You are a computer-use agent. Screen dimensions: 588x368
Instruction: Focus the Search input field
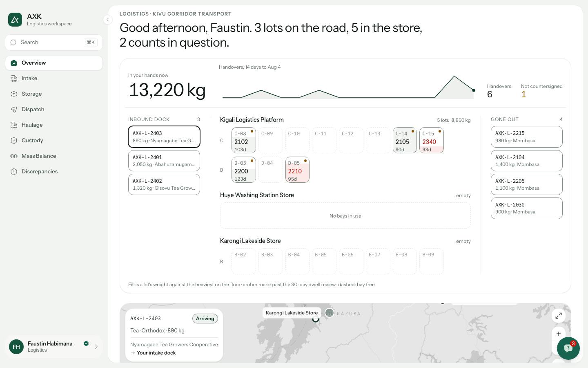coord(54,43)
